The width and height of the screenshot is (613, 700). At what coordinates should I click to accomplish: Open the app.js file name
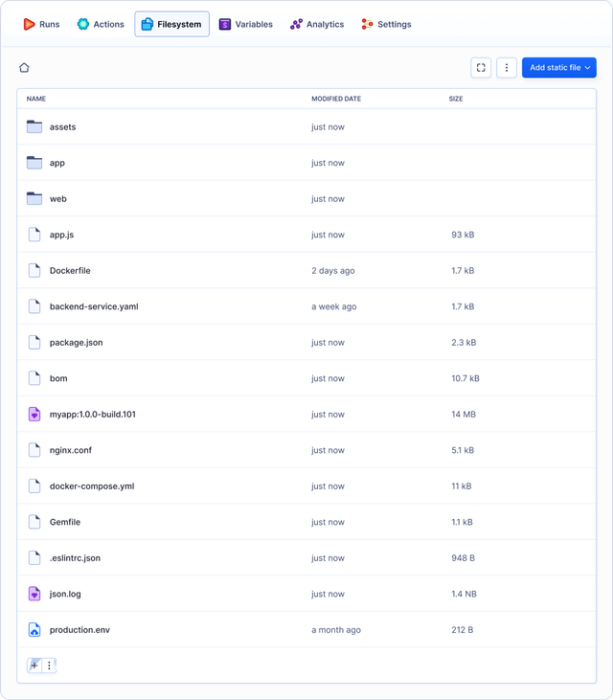pos(61,235)
